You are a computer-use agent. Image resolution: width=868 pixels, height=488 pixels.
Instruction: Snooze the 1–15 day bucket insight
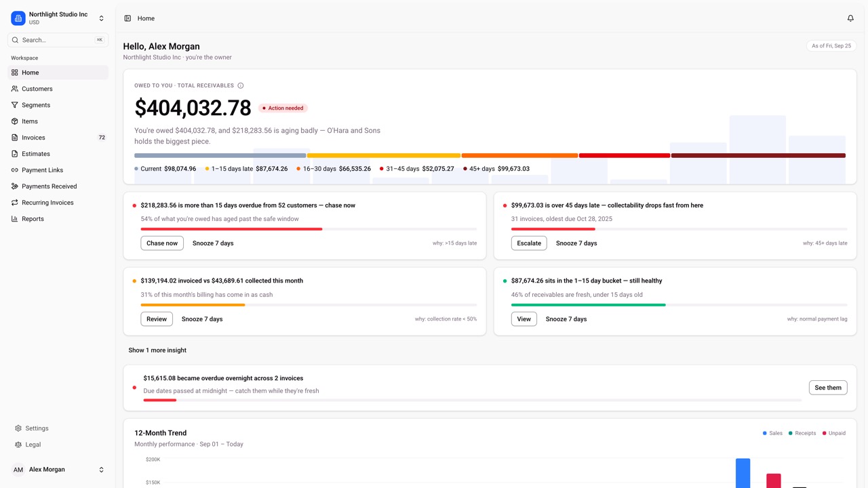pos(566,319)
